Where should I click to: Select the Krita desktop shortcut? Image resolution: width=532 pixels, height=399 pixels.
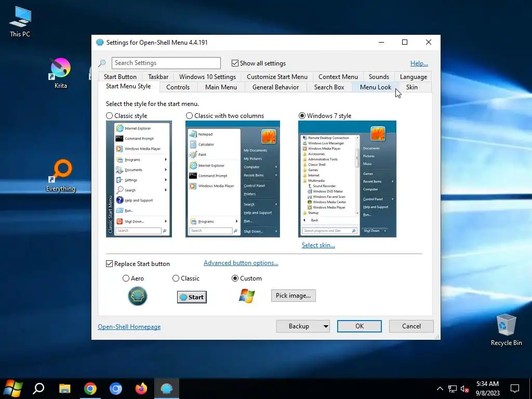coord(60,73)
